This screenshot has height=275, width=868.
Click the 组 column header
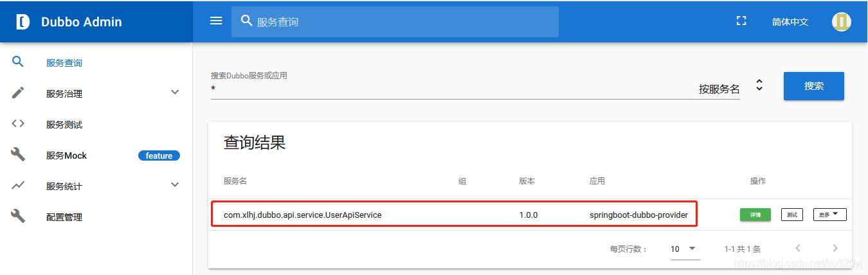click(x=462, y=181)
